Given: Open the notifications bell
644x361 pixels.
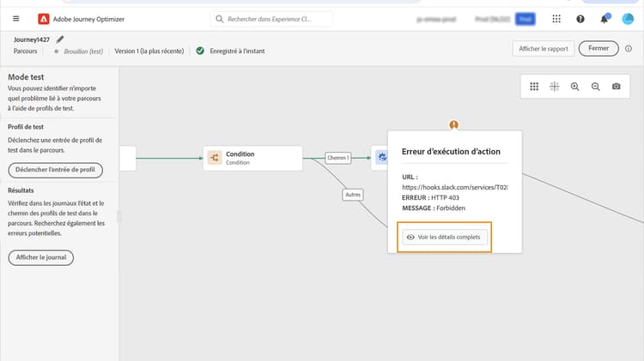Looking at the screenshot, I should point(604,18).
